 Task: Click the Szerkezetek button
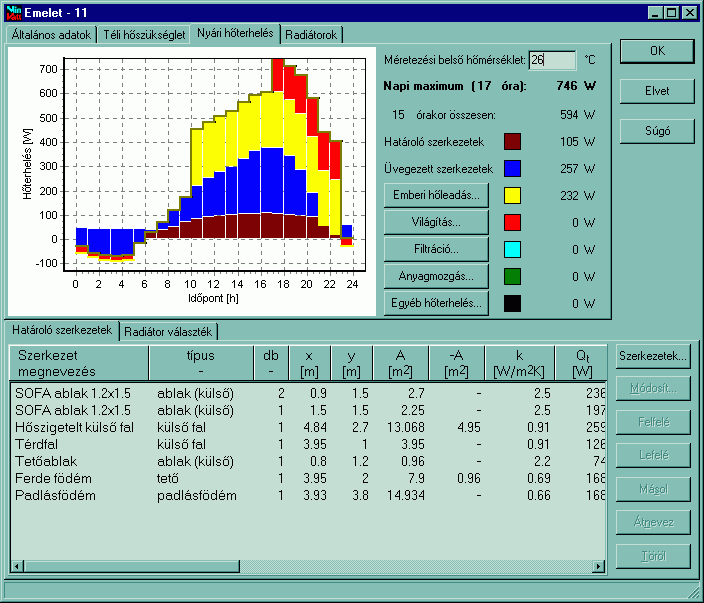pyautogui.click(x=653, y=356)
